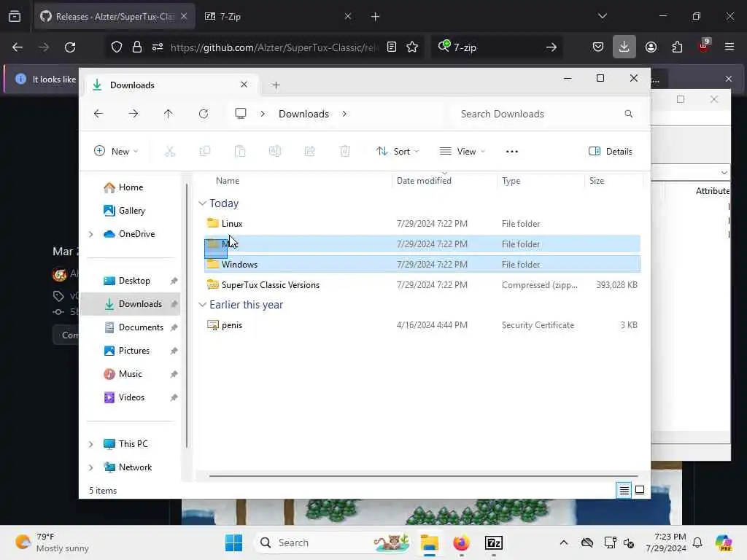Click the Rename icon in Explorer toolbar
Screen dimensions: 747x560
(275, 152)
